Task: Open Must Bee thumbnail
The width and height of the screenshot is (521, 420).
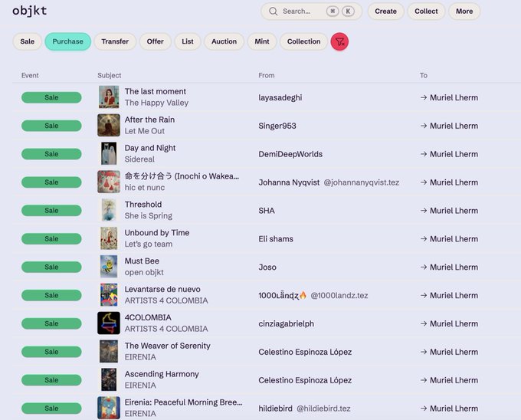Action: pyautogui.click(x=109, y=267)
